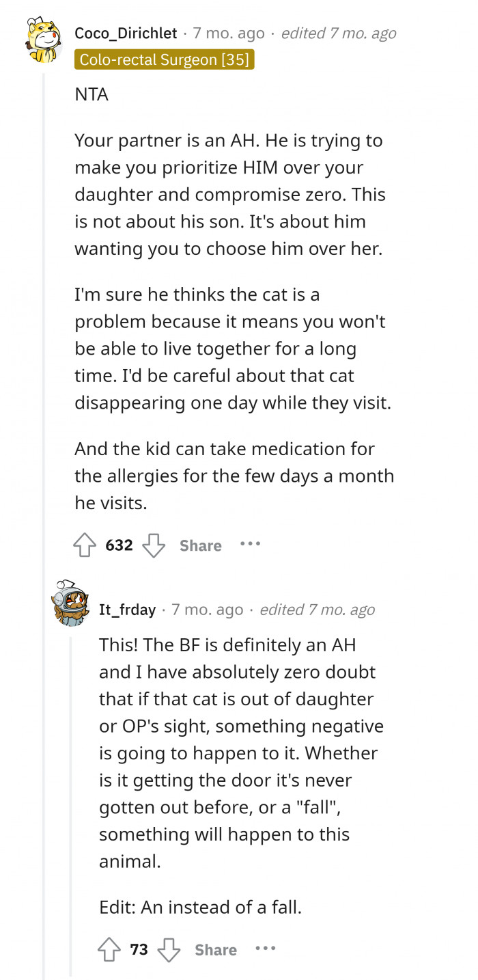Screen dimensions: 478x980
Task: Downvote It_frday's reply
Action: click(x=169, y=950)
